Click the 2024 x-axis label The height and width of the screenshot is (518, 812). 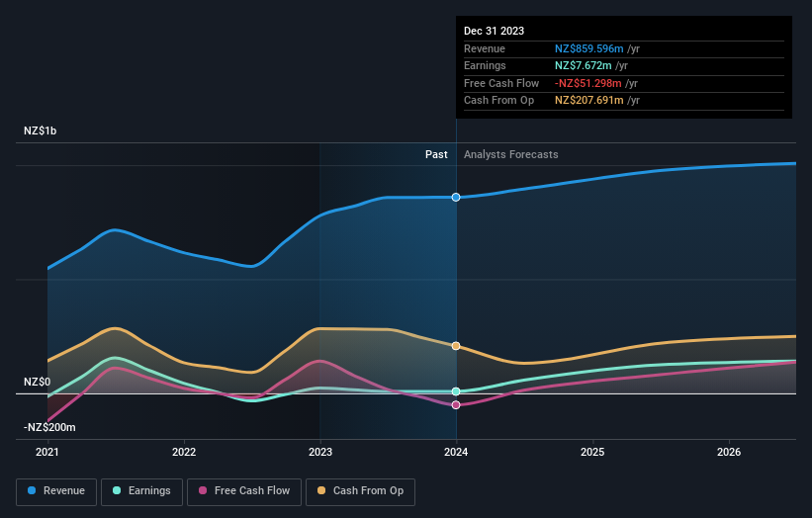[456, 453]
